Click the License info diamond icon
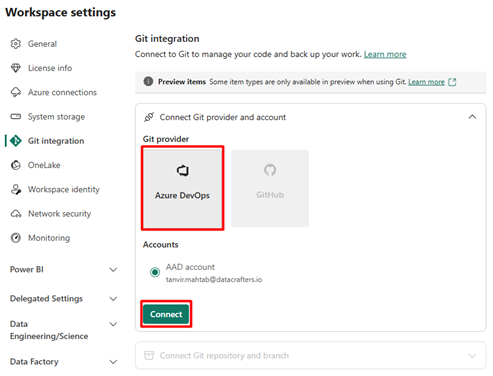 [x=16, y=68]
